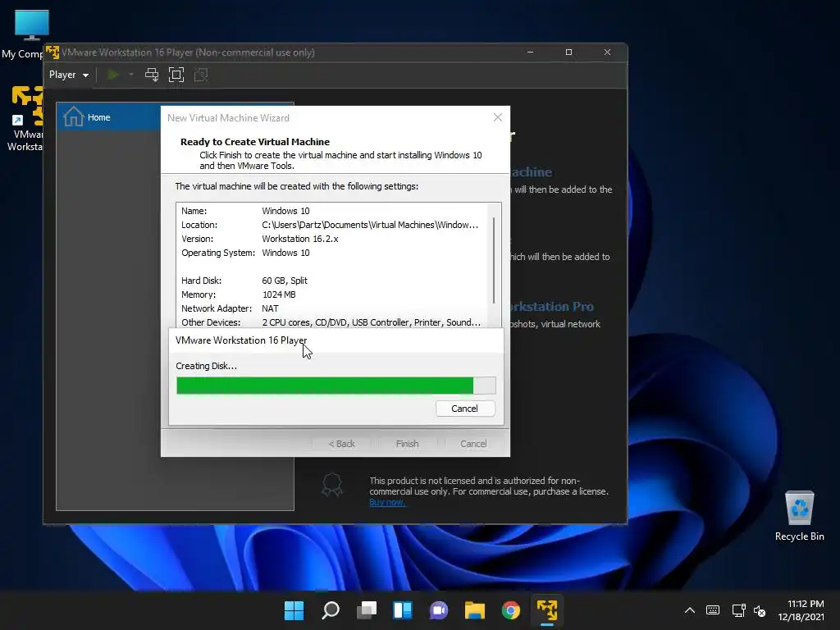The image size is (840, 630).
Task: Select the '60 GB, Split' hard disk value
Action: coord(285,281)
